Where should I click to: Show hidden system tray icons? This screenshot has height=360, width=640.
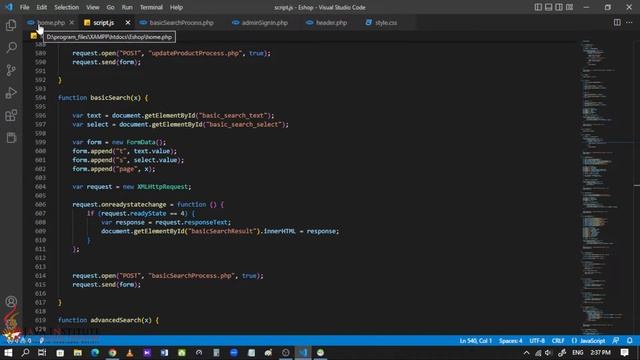coord(527,353)
